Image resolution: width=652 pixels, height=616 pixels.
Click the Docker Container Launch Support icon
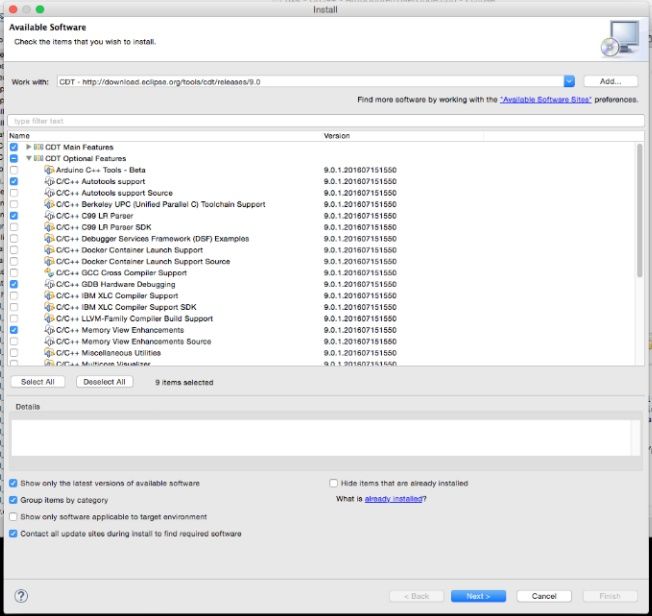(x=49, y=250)
